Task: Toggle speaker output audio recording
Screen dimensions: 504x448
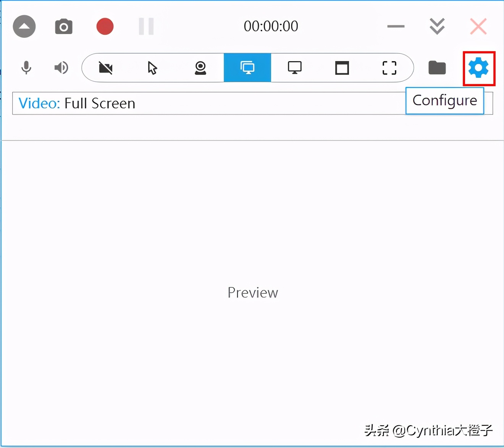Action: (61, 68)
